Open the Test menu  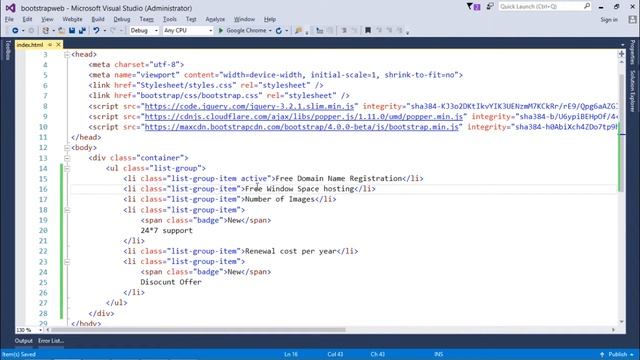point(191,19)
